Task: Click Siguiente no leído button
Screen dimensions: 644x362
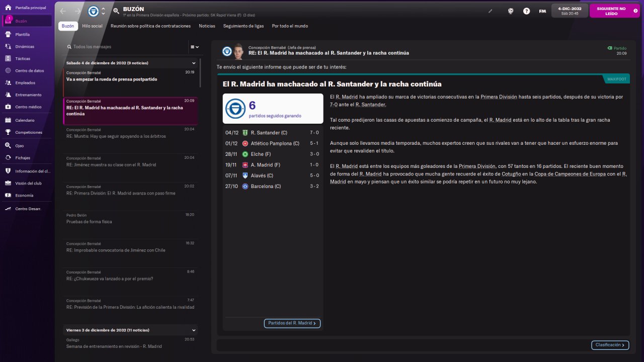Action: tap(614, 11)
